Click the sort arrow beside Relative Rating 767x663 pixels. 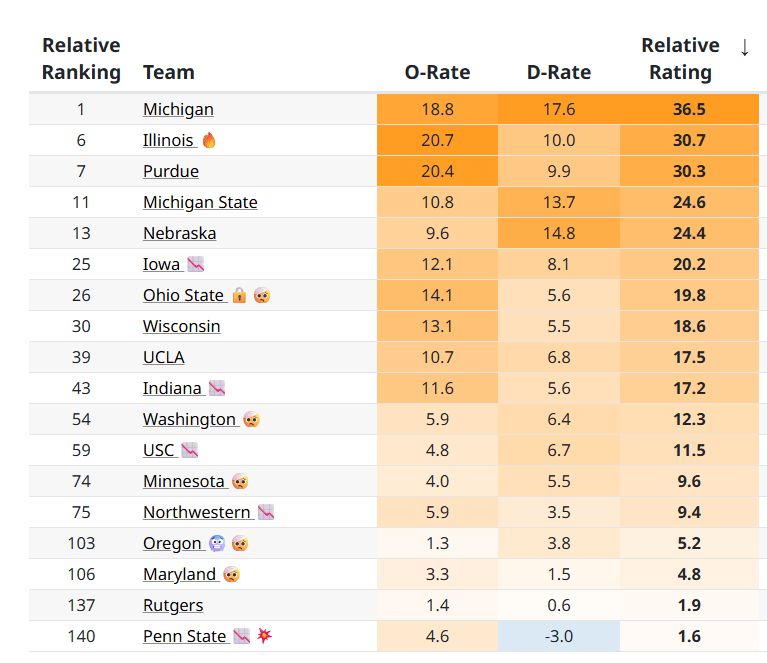coord(744,48)
